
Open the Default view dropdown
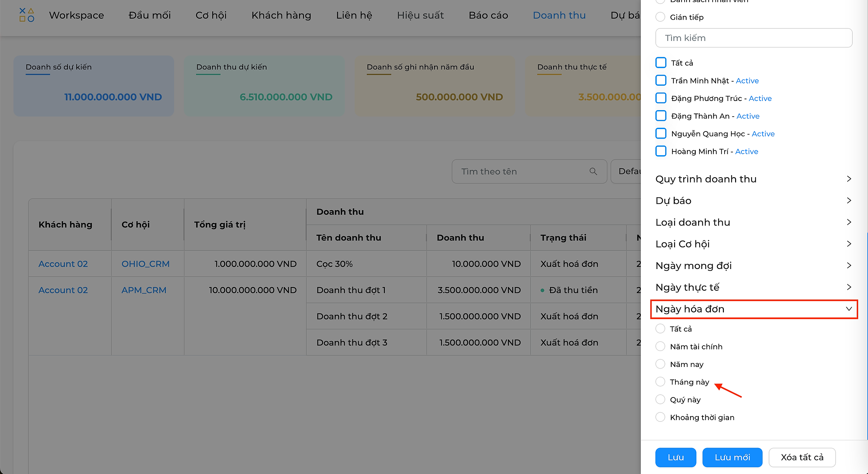coord(626,171)
